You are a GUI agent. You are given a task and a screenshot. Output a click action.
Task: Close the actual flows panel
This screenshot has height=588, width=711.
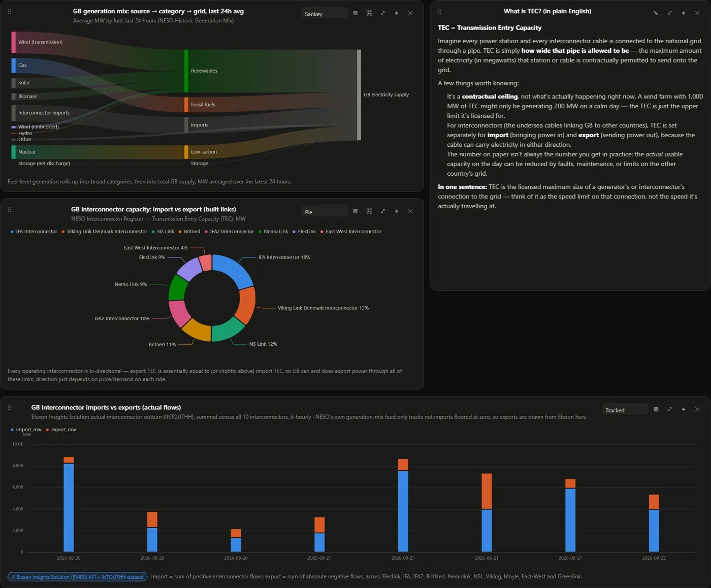point(697,409)
